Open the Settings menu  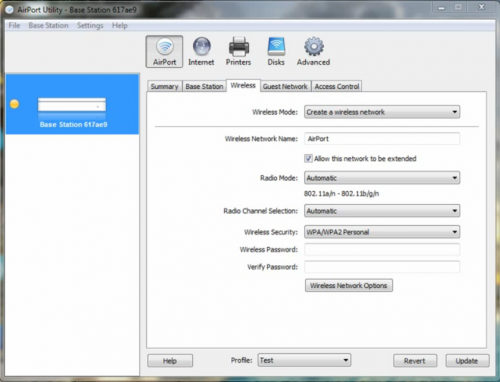pyautogui.click(x=90, y=26)
